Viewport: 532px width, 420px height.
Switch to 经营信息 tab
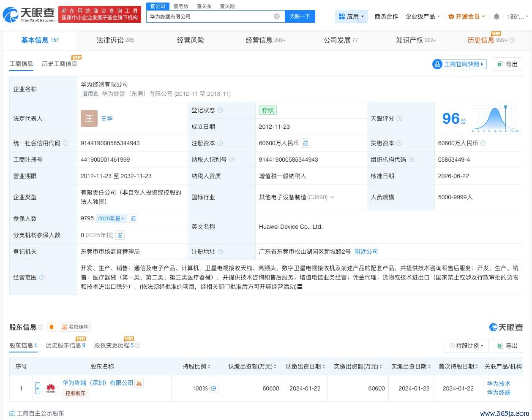click(x=265, y=40)
